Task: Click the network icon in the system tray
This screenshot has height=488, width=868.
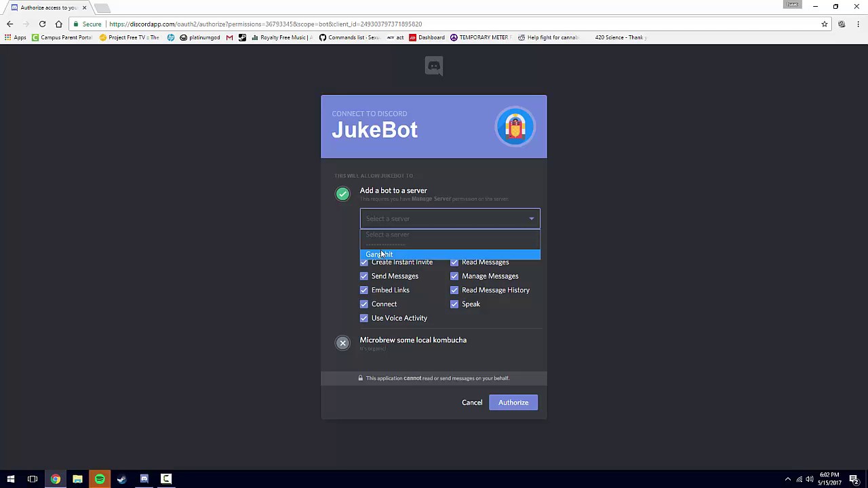Action: [799, 479]
